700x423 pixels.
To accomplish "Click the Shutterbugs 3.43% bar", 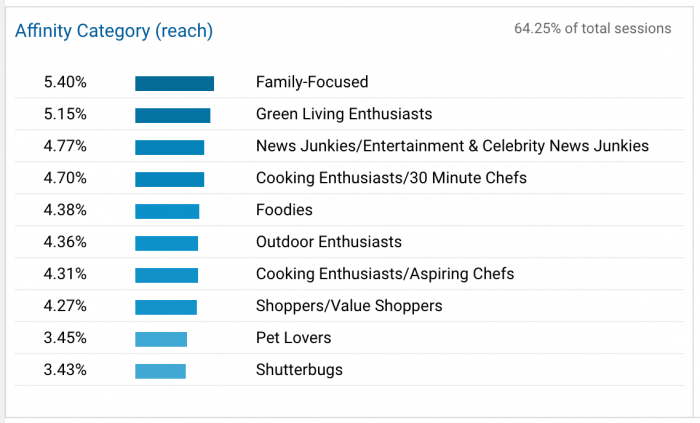I will 160,371.
